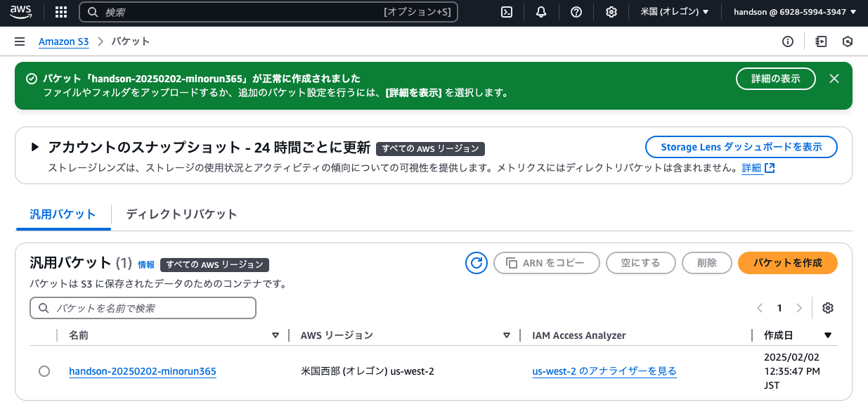Open the info panel circle icon
This screenshot has width=868, height=419.
tap(787, 41)
